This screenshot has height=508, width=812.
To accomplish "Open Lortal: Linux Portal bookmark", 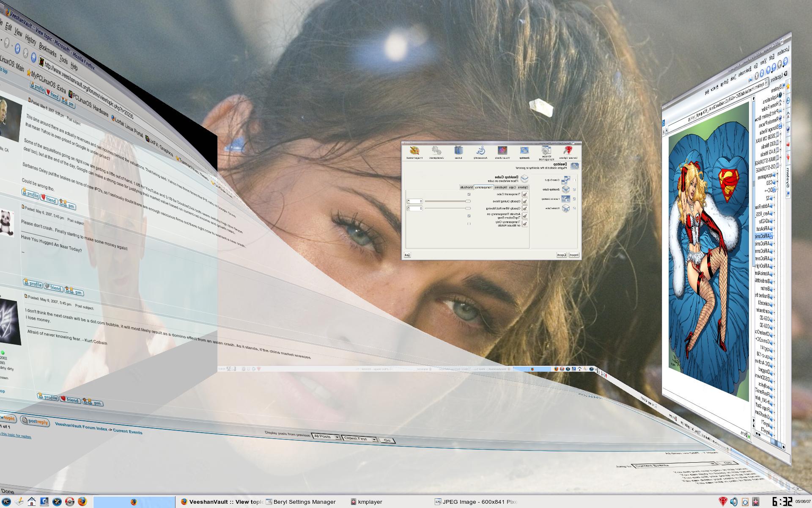I will (127, 126).
